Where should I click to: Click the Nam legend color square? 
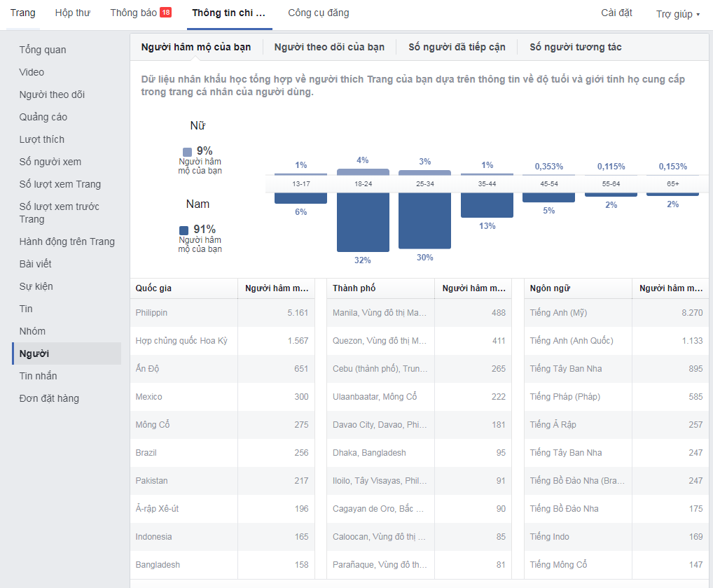click(x=184, y=230)
